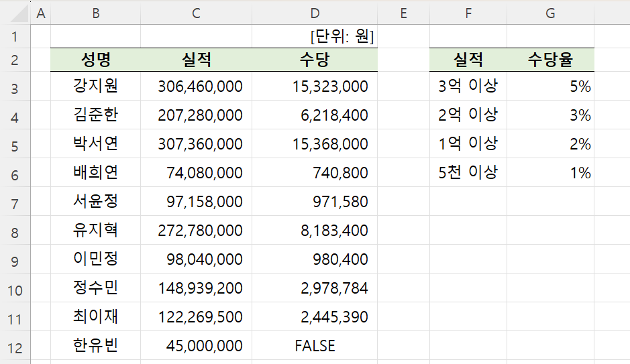Select the cell with name 최이재
Viewport: 630px width, 364px height.
click(x=96, y=316)
